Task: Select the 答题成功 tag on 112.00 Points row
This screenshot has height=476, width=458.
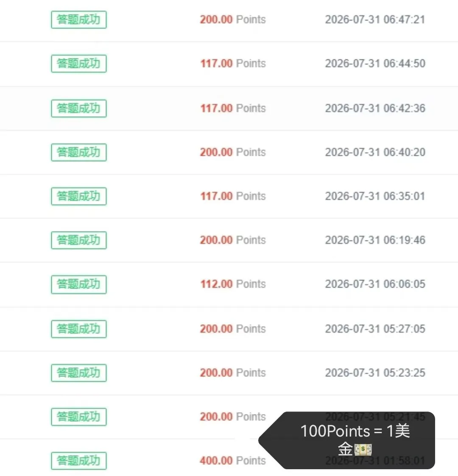Action: tap(78, 284)
